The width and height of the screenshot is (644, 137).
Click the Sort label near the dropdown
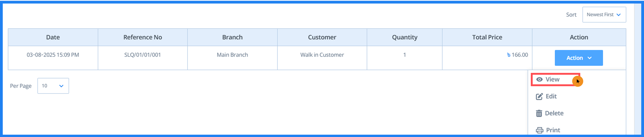(x=571, y=14)
